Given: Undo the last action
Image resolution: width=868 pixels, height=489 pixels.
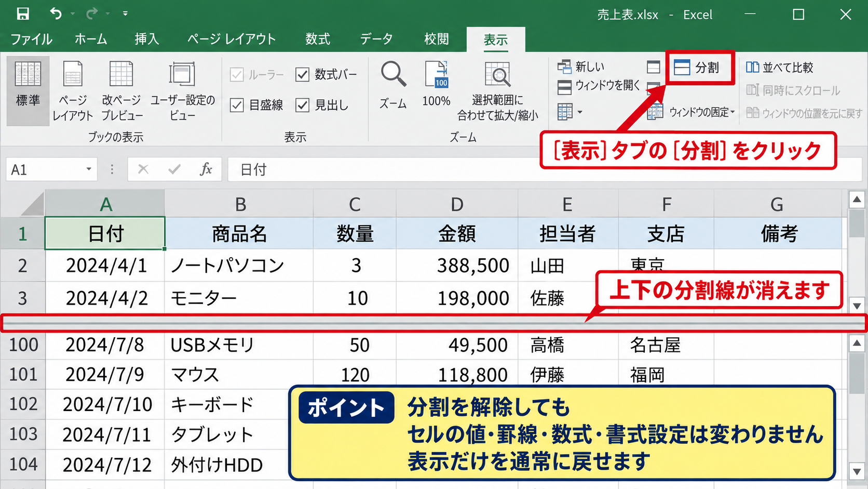Looking at the screenshot, I should (x=56, y=14).
